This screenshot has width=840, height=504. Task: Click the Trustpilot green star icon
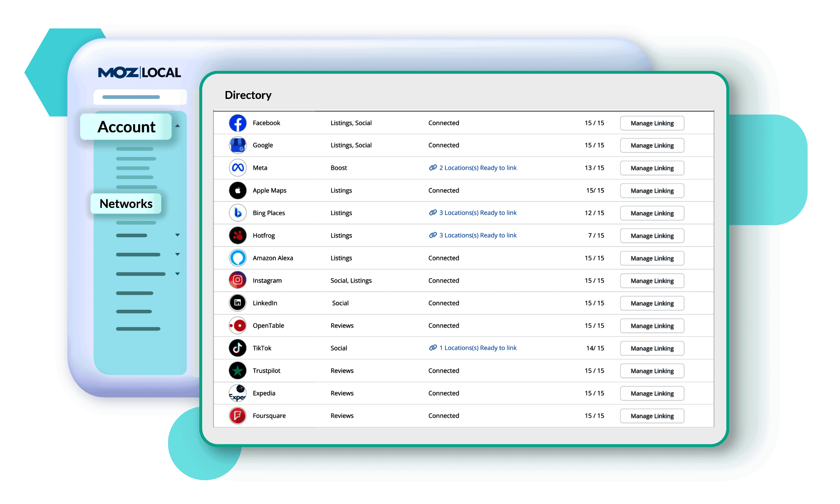[237, 371]
